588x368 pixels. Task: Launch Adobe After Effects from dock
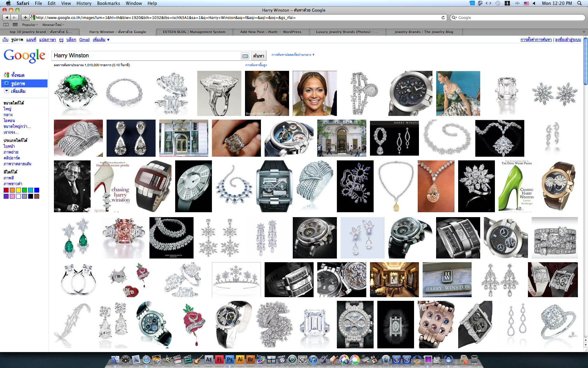coord(209,359)
